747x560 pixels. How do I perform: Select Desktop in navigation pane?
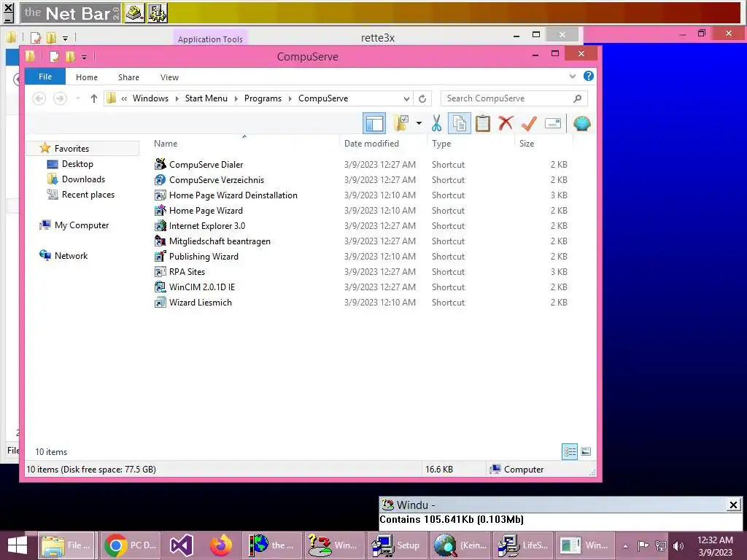point(77,164)
